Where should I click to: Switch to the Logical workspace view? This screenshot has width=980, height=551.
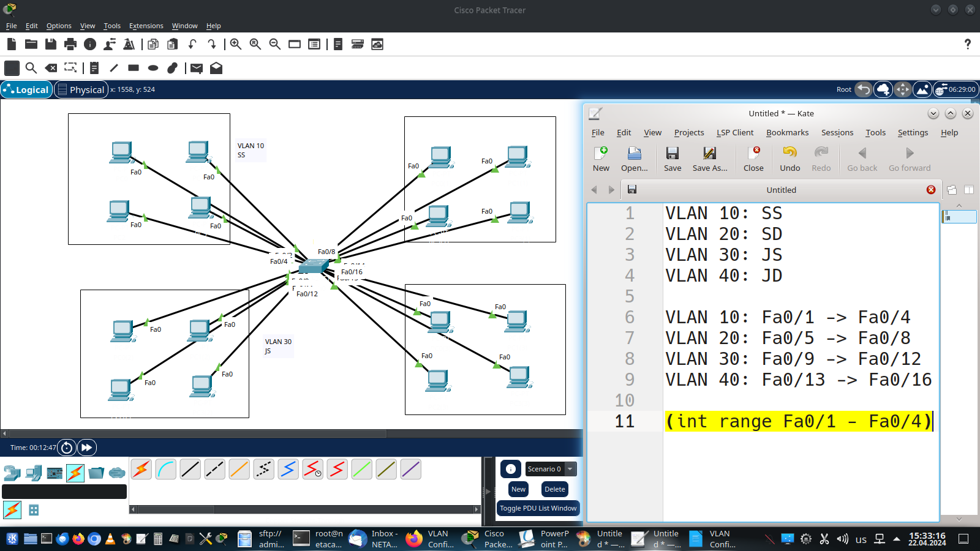coord(26,89)
